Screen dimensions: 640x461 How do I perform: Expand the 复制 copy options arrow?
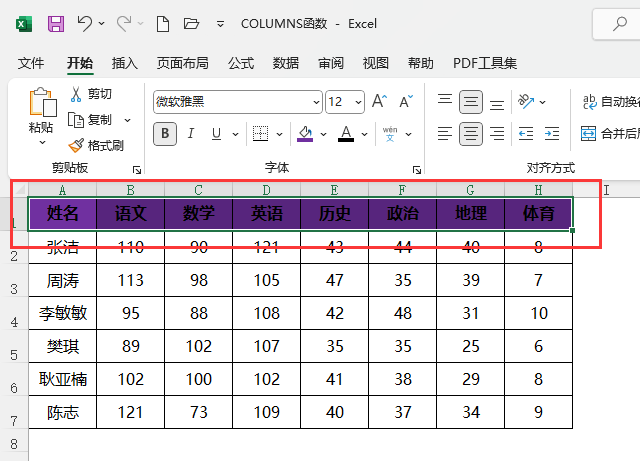pyautogui.click(x=127, y=120)
